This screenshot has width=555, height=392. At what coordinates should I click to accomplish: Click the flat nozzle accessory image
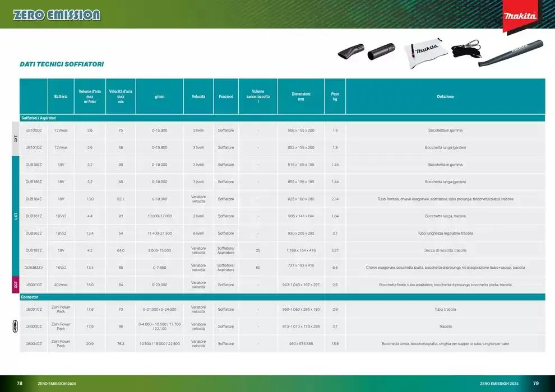click(350, 53)
